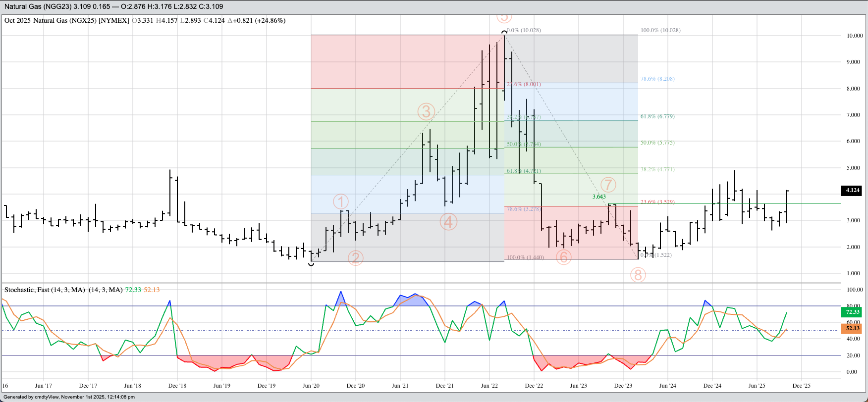Select the circled wave marker 4

[x=448, y=222]
